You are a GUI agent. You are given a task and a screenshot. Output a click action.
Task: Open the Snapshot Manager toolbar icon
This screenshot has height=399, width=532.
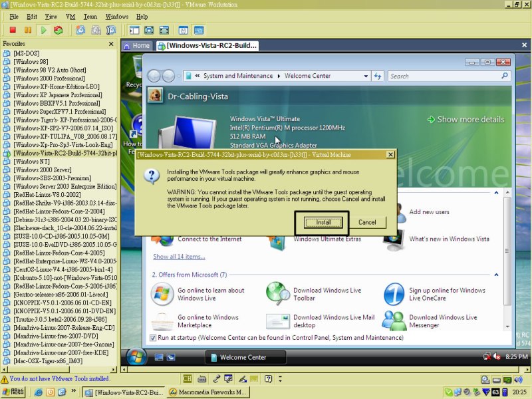111,30
